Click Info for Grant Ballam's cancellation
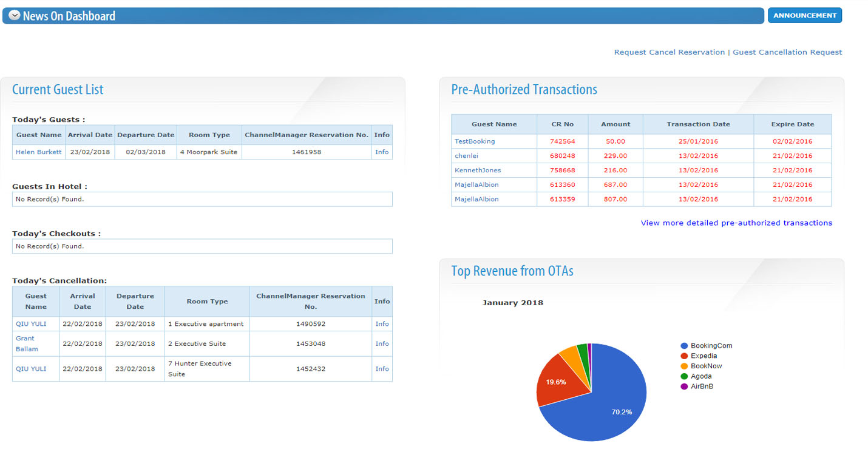Viewport: 868px width, 449px height. [382, 343]
